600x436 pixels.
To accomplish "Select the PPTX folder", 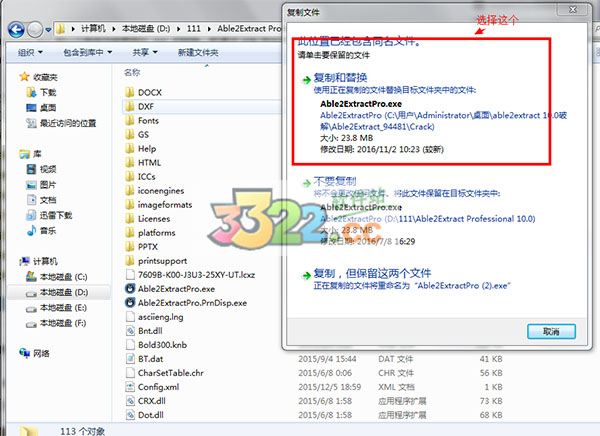I will [x=148, y=247].
